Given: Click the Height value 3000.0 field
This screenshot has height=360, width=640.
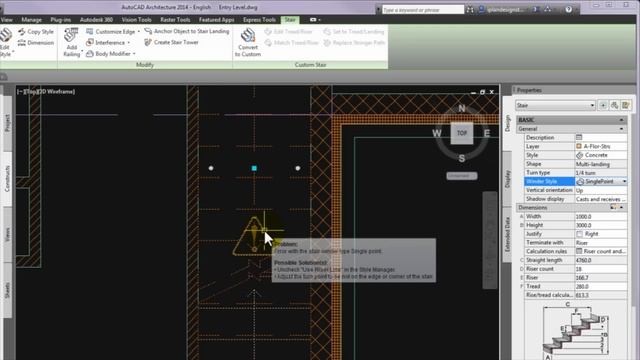Looking at the screenshot, I should [600, 225].
